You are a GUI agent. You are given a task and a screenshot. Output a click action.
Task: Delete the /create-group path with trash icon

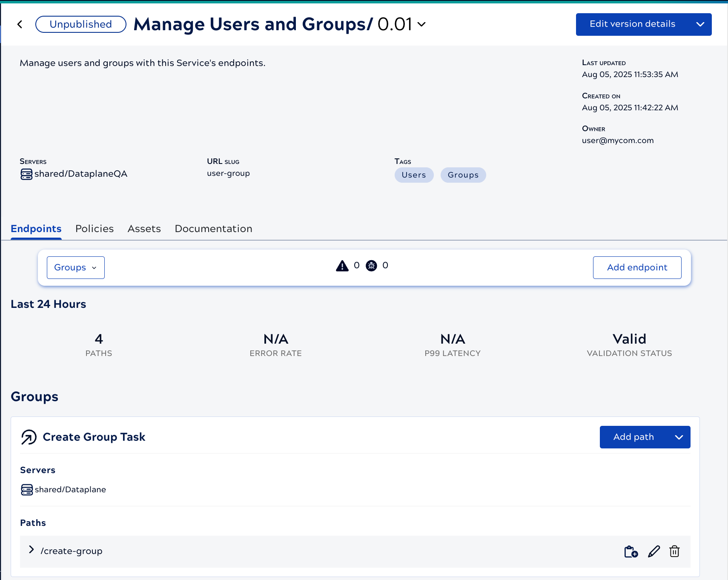click(674, 551)
